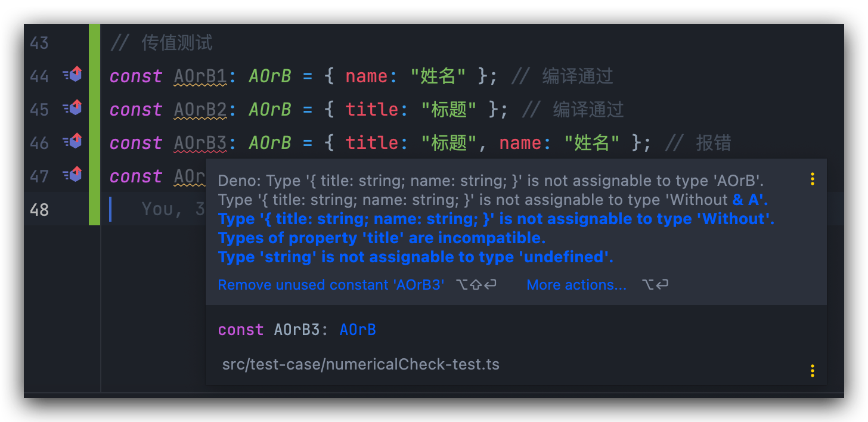Click the const keyword on line 47
868x422 pixels.
pos(135,175)
